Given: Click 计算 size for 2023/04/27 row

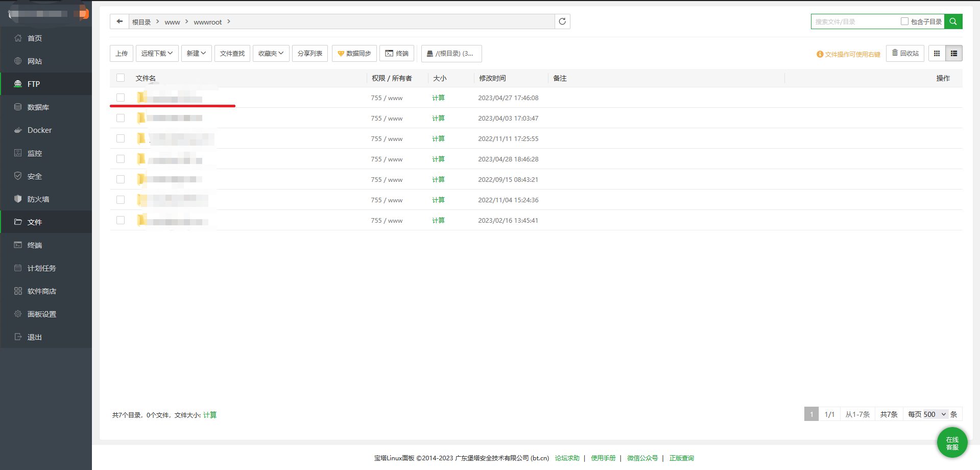Looking at the screenshot, I should coord(438,98).
